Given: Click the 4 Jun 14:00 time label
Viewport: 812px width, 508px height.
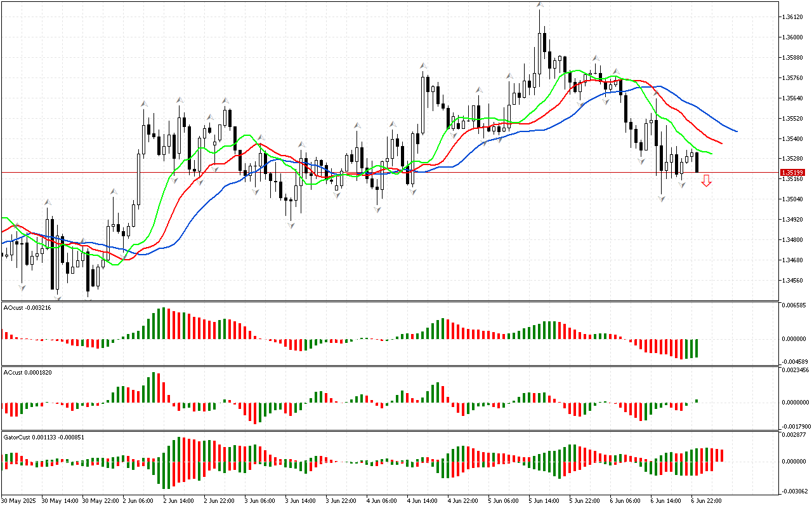Looking at the screenshot, I should pyautogui.click(x=421, y=500).
